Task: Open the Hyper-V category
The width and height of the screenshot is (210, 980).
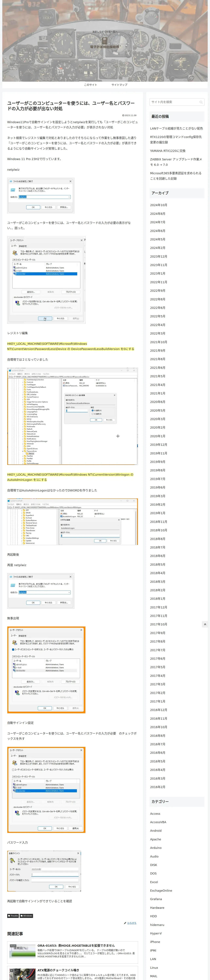Action: pyautogui.click(x=156, y=933)
